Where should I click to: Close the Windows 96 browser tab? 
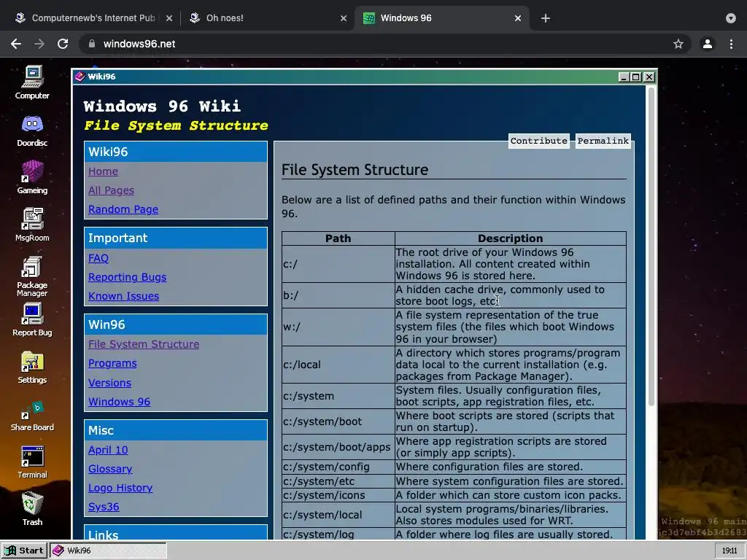tap(518, 18)
